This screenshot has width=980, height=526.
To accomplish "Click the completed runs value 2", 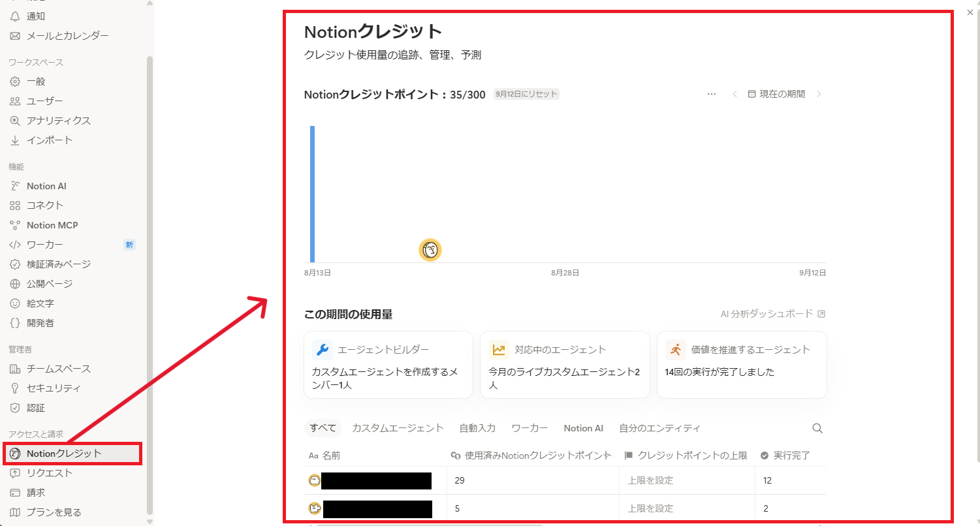I will (765, 508).
